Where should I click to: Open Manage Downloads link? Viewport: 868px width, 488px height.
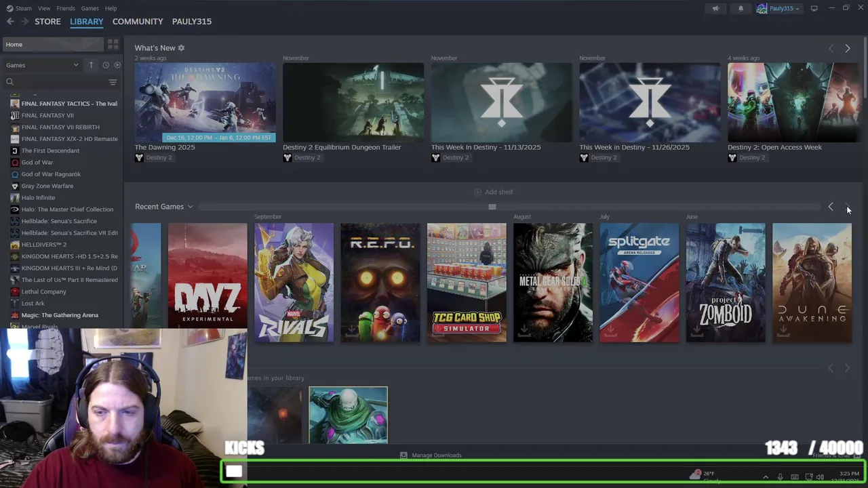pos(437,455)
